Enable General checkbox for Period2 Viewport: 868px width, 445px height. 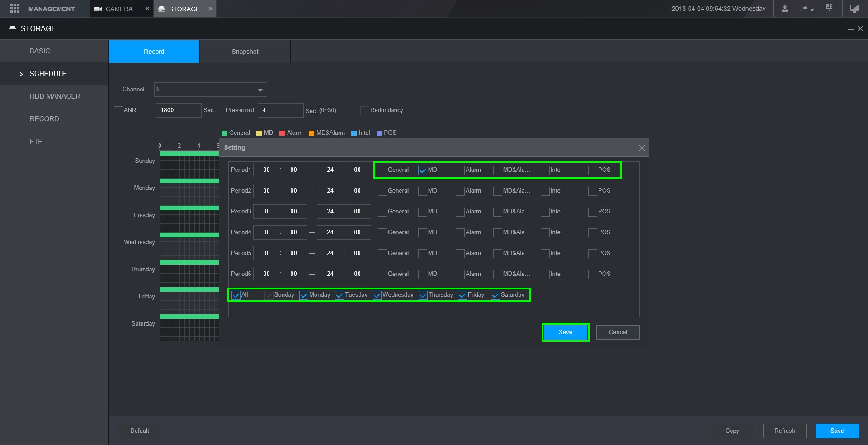click(382, 191)
